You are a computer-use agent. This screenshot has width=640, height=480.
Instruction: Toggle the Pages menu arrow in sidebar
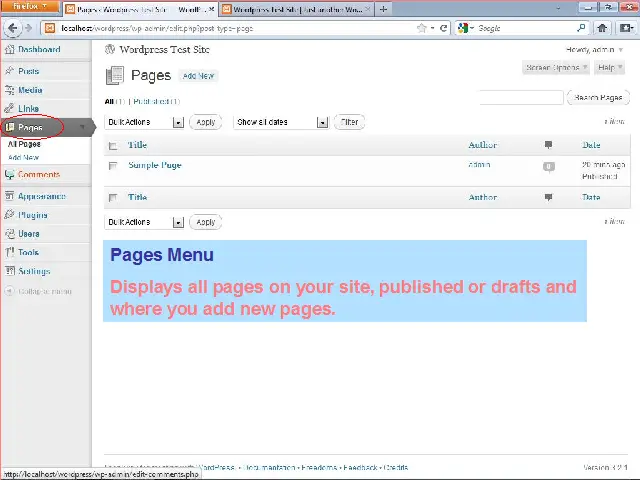tap(82, 127)
